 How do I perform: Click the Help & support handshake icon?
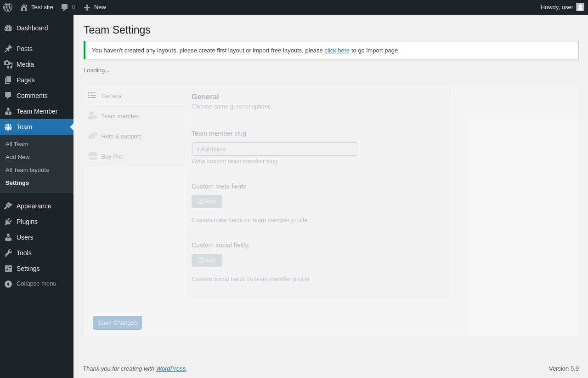[x=93, y=136]
